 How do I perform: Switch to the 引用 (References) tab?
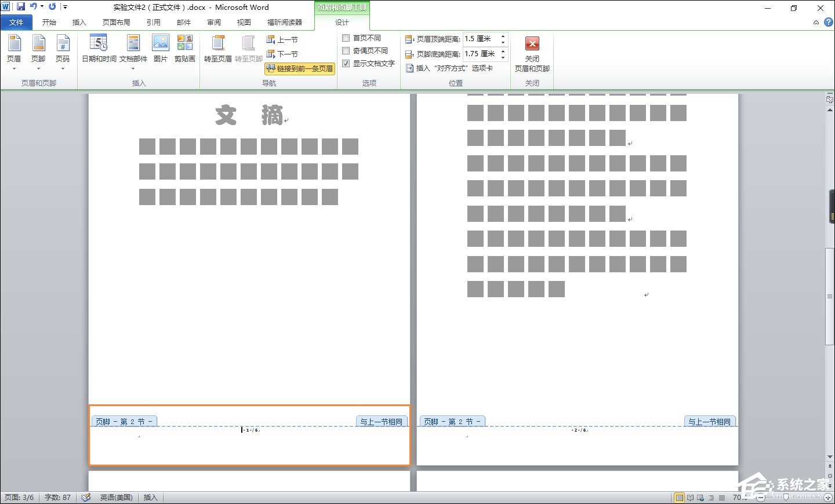[154, 23]
